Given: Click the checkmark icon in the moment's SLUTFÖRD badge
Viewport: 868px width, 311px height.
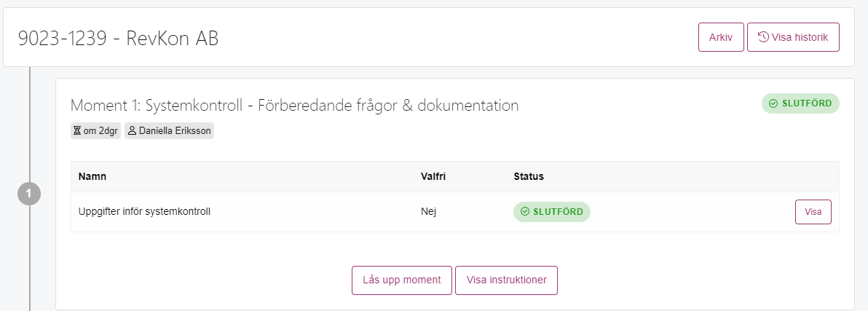Looking at the screenshot, I should [x=773, y=103].
